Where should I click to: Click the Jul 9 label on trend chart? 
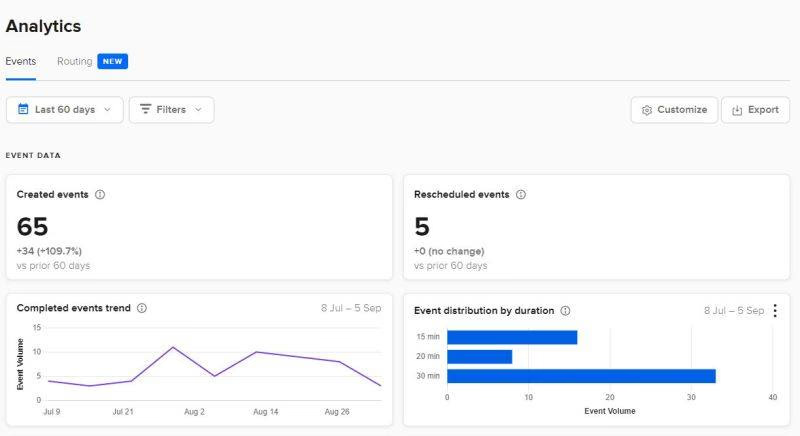pos(52,412)
